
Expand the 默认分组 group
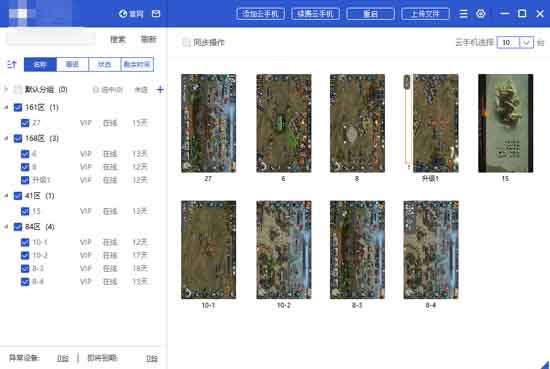tap(6, 89)
